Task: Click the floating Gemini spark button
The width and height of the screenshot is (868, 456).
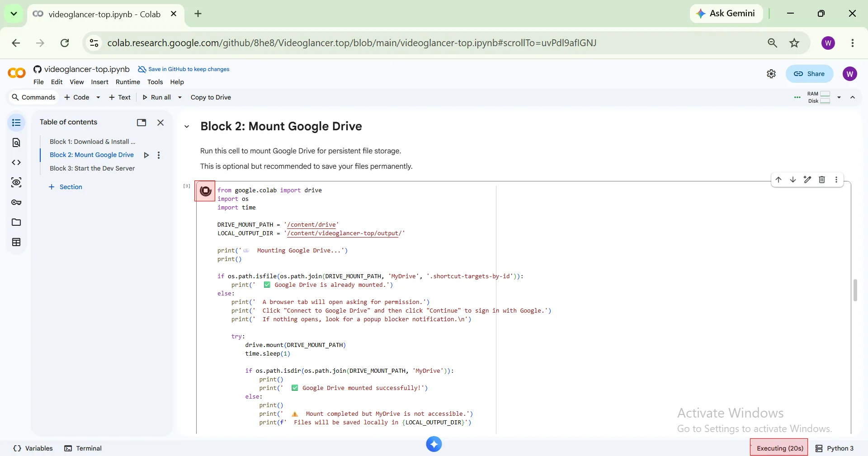Action: point(434,444)
